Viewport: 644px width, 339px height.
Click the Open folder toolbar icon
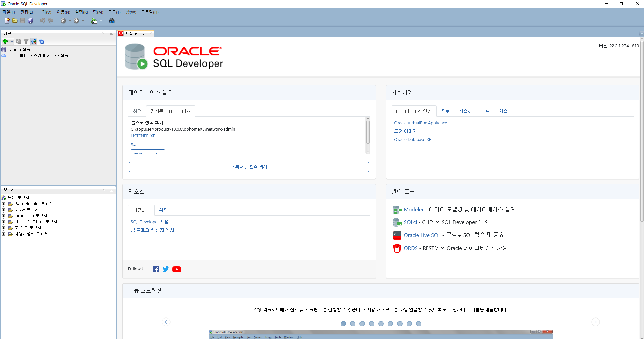15,21
